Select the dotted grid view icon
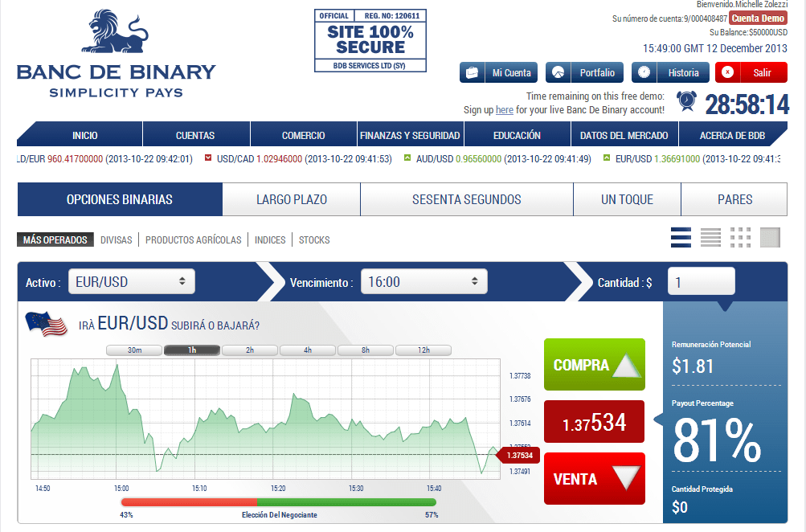 pos(740,238)
